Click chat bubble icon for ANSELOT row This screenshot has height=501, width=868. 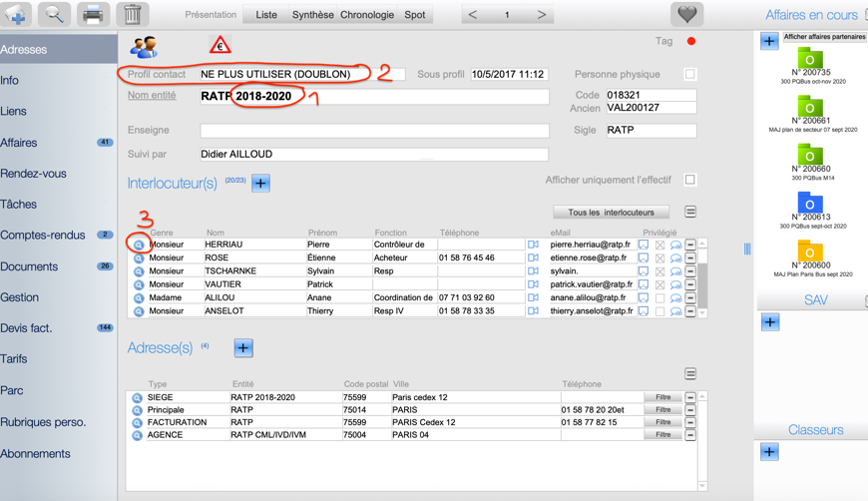pyautogui.click(x=675, y=311)
